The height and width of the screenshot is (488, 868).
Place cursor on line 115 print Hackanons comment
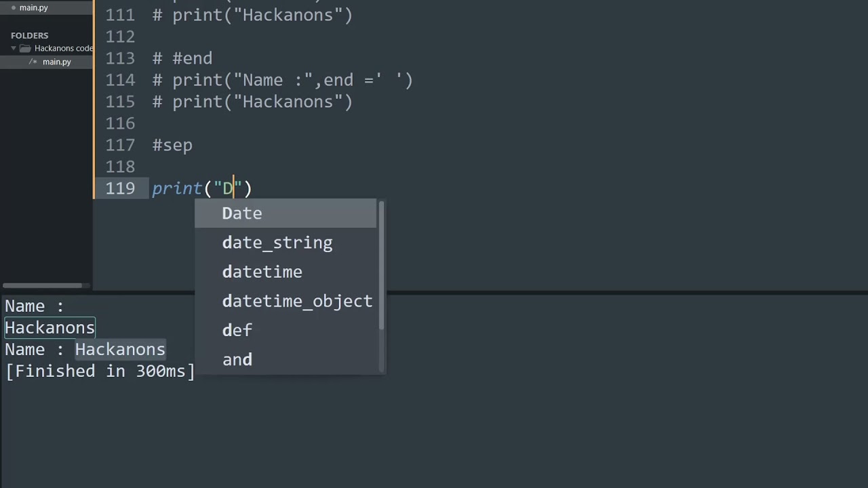pyautogui.click(x=252, y=102)
